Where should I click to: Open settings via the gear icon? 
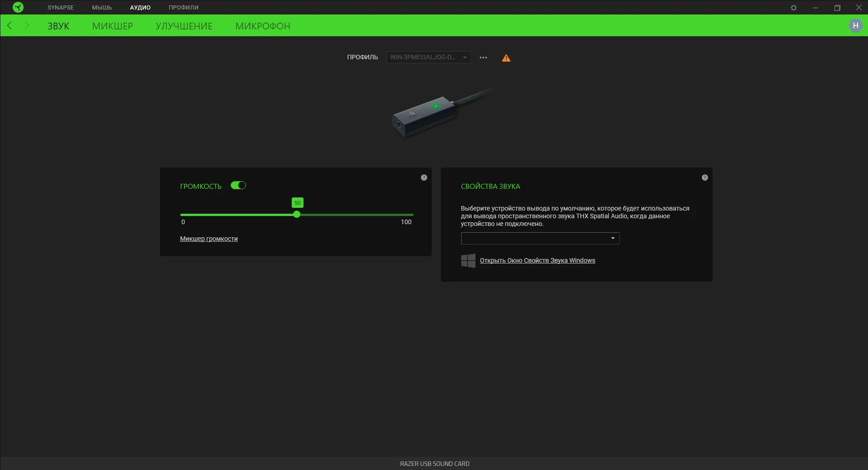[x=793, y=8]
